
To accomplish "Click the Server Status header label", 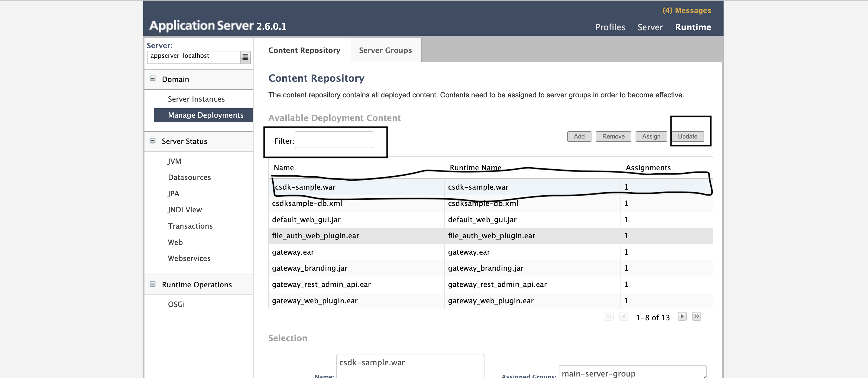I will (184, 141).
